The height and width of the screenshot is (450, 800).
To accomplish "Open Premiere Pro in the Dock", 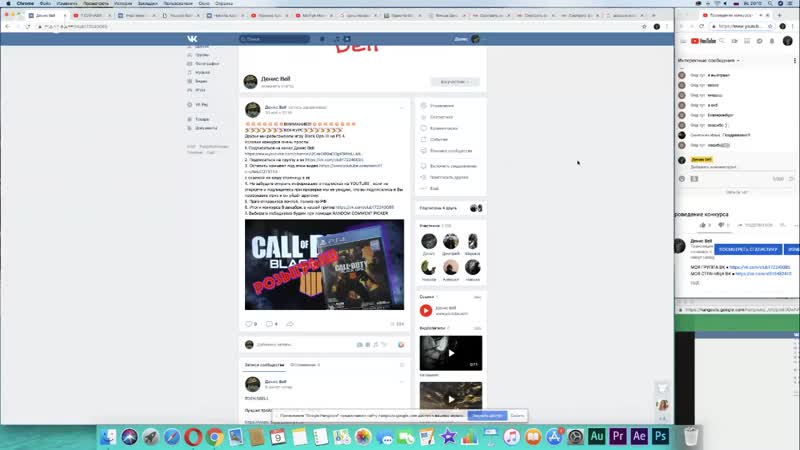I will pos(618,436).
